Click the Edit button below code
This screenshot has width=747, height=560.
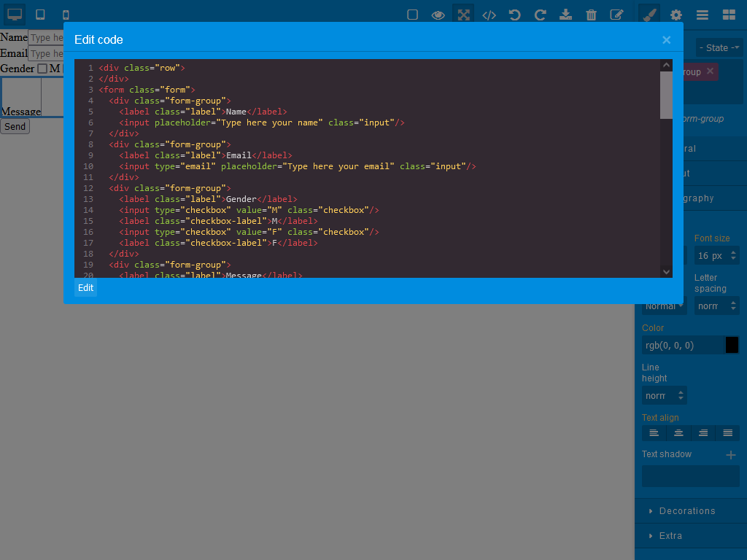[x=86, y=287]
